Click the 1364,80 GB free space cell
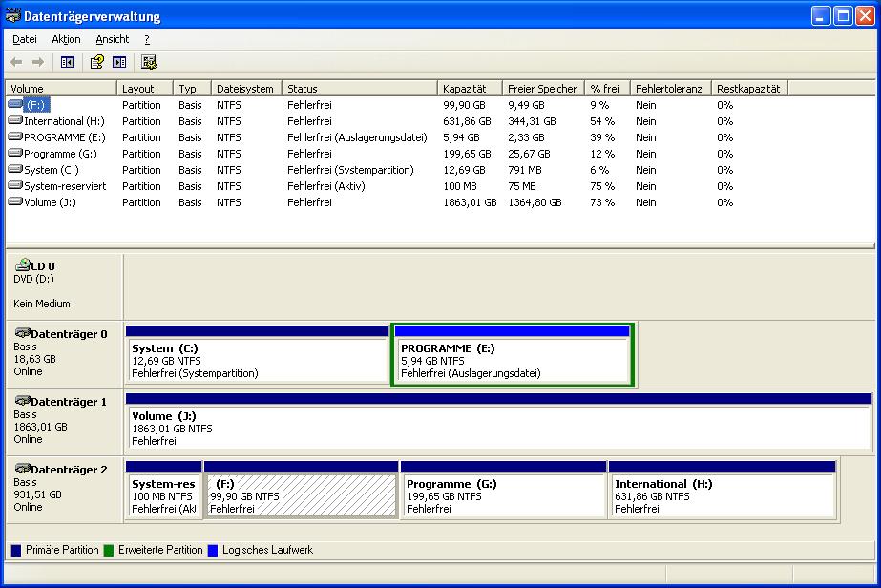 point(535,203)
